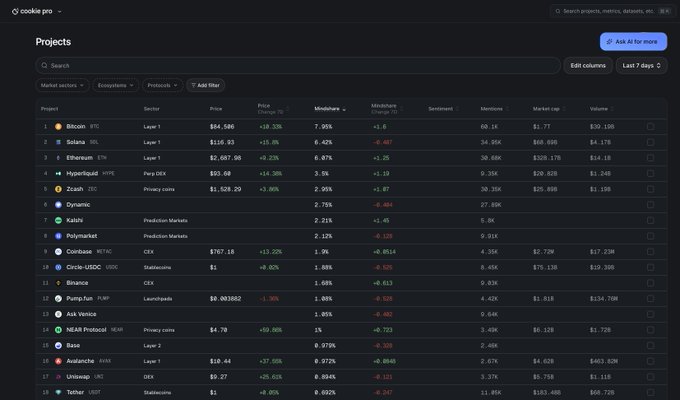Click the Binance project icon
The width and height of the screenshot is (680, 400).
coord(58,283)
